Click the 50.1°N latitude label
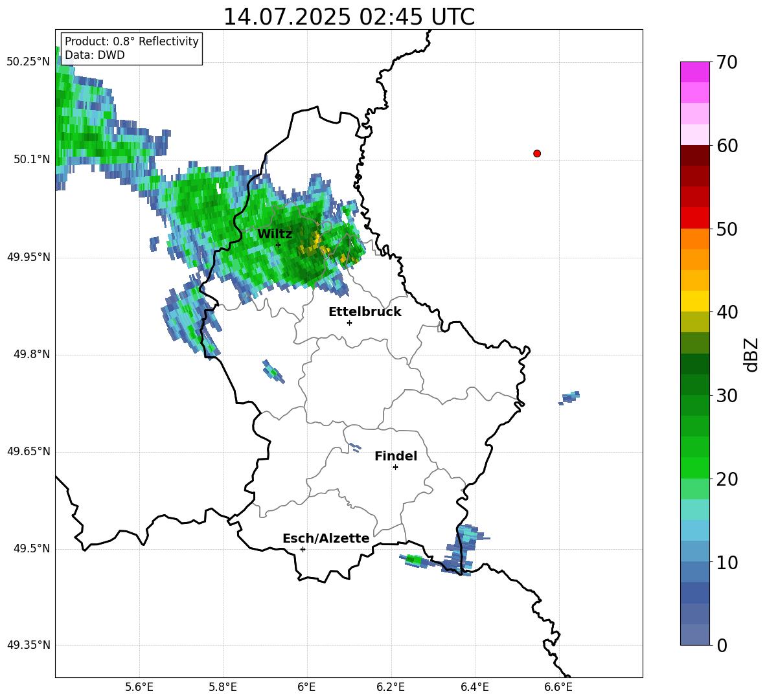The width and height of the screenshot is (767, 700). (x=32, y=159)
